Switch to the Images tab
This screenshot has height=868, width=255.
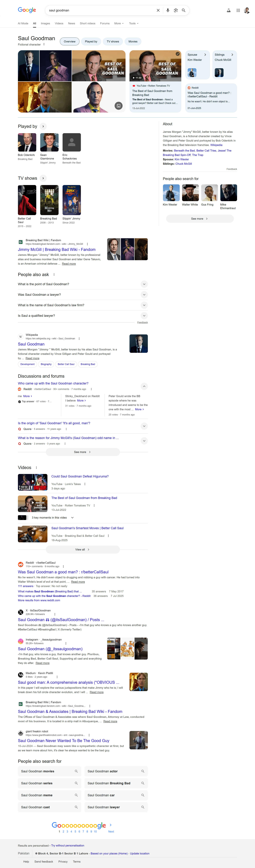[45, 24]
